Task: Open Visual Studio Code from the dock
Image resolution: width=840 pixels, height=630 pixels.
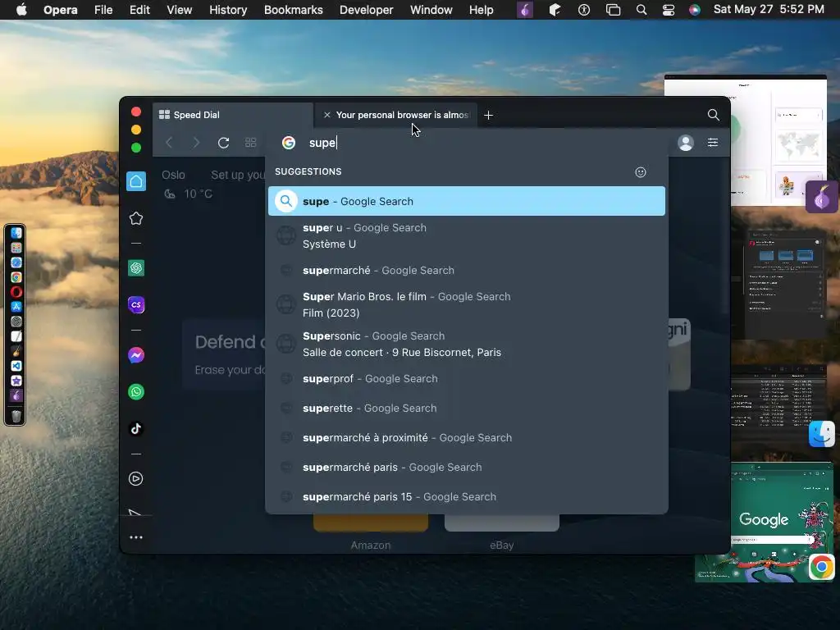Action: tap(16, 366)
